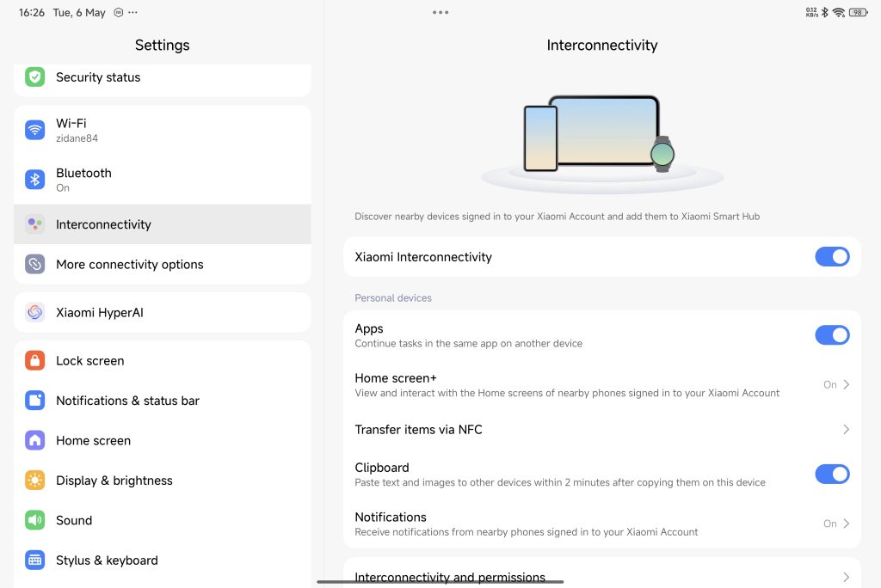Tap the Stylus & keyboard icon
The width and height of the screenshot is (881, 588).
pyautogui.click(x=34, y=560)
